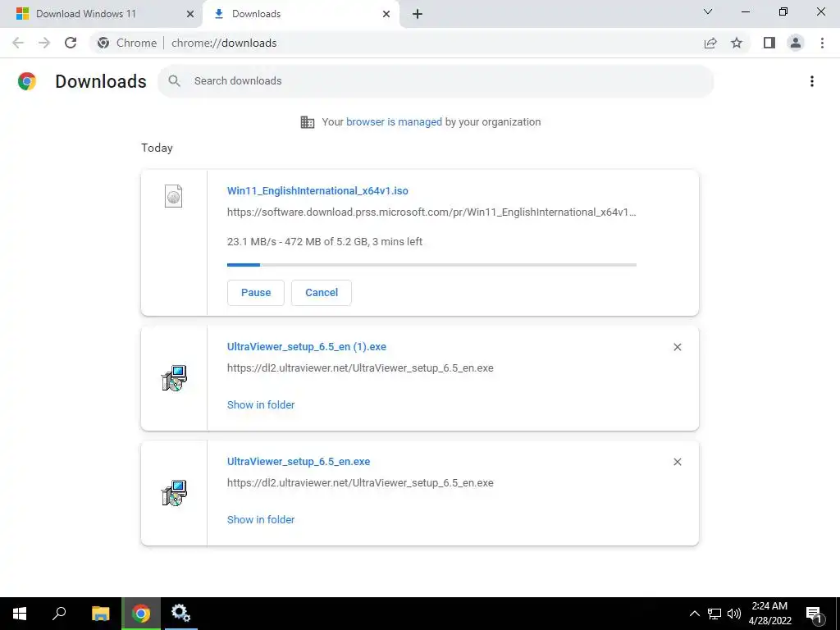Open the UltraViewer_setup_6.5_en.exe link
This screenshot has width=840, height=630.
pyautogui.click(x=299, y=461)
